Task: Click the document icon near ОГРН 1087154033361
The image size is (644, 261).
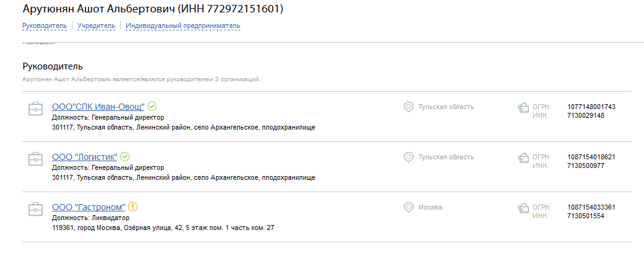Action: (523, 208)
